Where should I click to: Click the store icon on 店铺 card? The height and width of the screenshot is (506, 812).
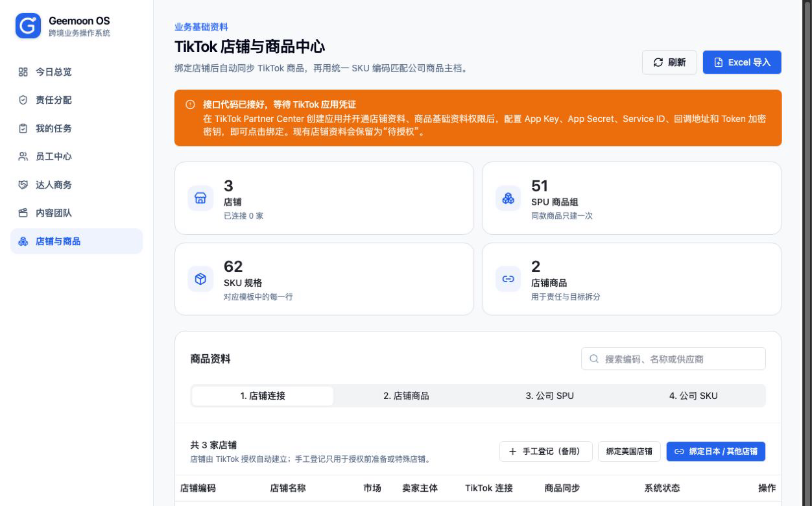(x=200, y=198)
